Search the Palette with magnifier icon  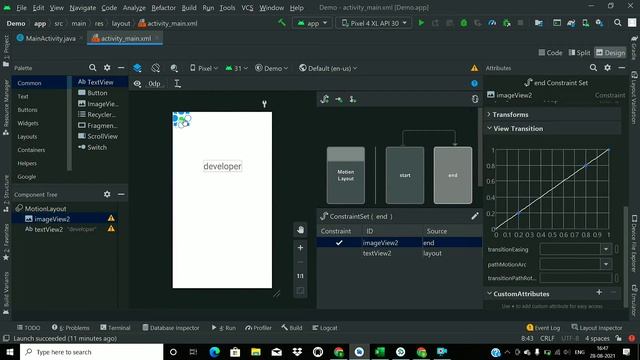pos(93,68)
